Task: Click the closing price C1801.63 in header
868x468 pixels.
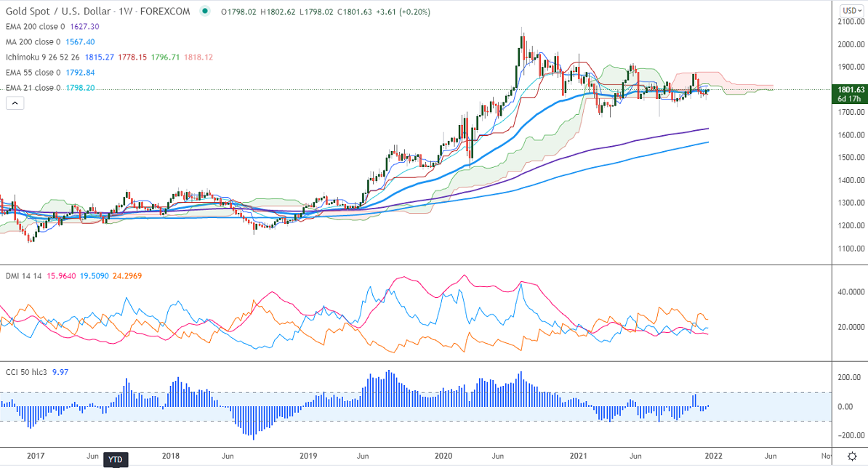Action: 354,12
